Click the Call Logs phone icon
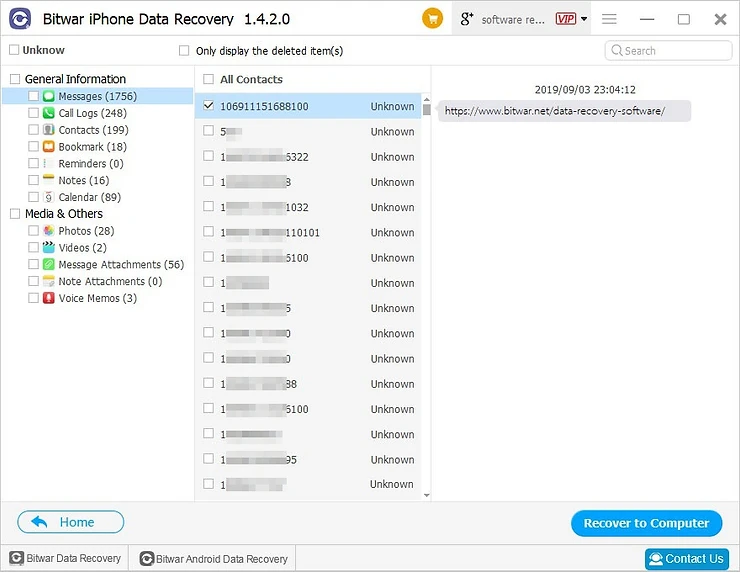 49,113
